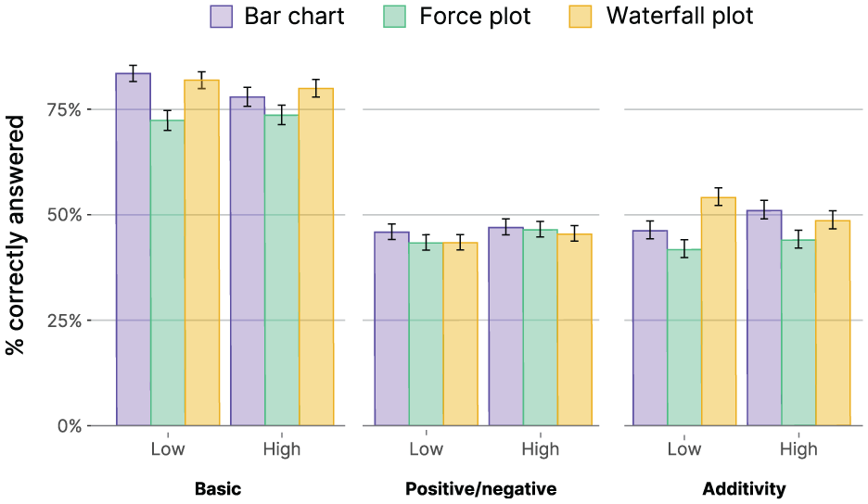The width and height of the screenshot is (868, 504).
Task: Click the Positive/negative panel title
Action: click(x=481, y=489)
